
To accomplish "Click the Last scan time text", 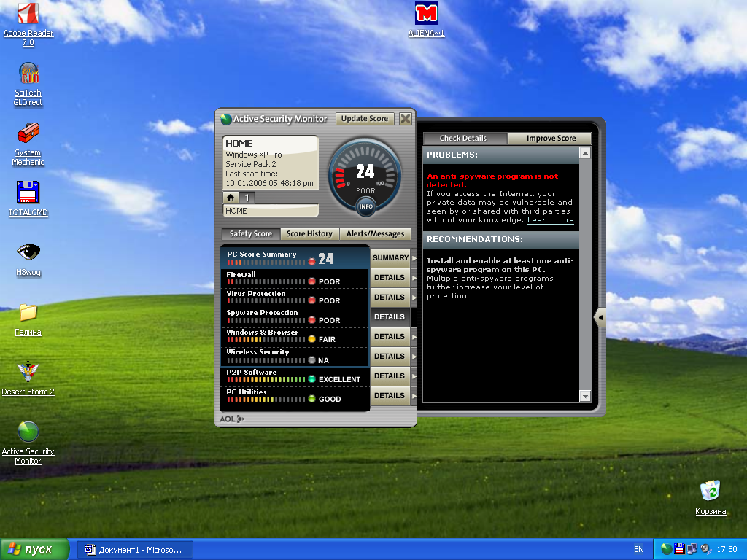I will pyautogui.click(x=252, y=174).
